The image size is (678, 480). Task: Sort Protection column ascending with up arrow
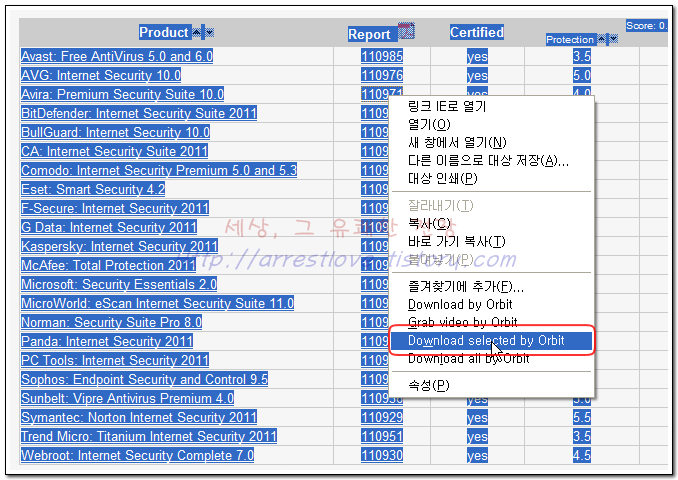point(601,39)
